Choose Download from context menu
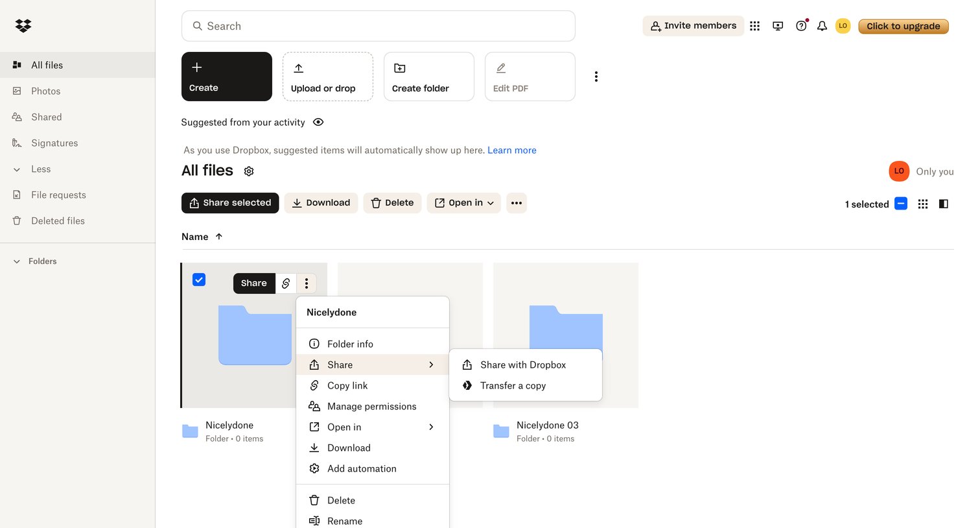This screenshot has width=980, height=528. 373,448
